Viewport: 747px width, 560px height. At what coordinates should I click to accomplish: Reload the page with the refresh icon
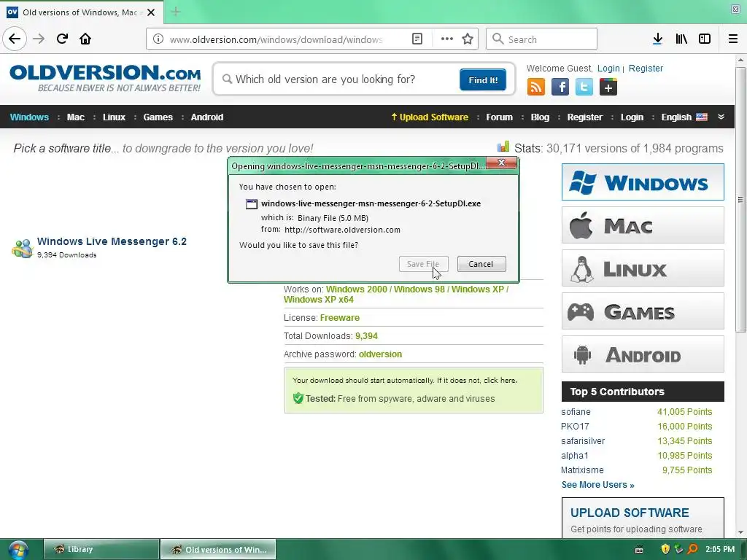[x=62, y=39]
